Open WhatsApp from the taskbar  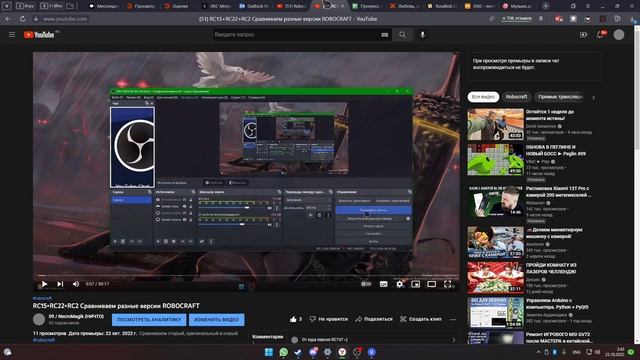coord(284,352)
